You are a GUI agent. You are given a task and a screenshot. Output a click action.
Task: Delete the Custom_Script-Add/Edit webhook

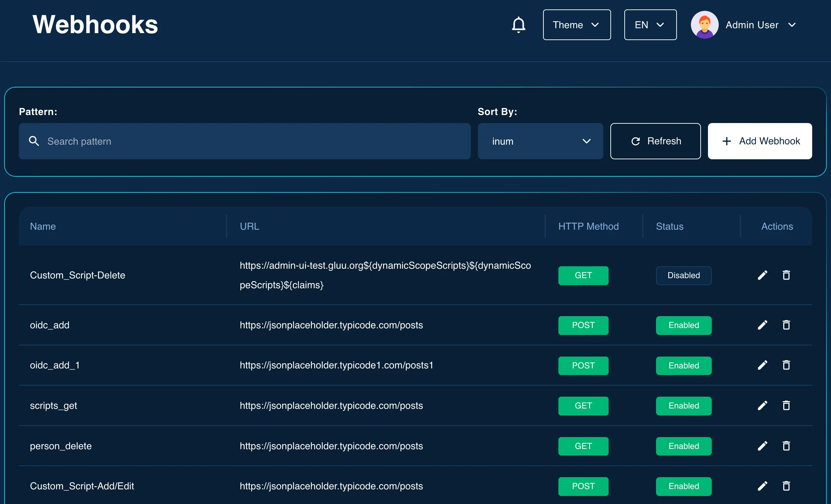point(786,486)
